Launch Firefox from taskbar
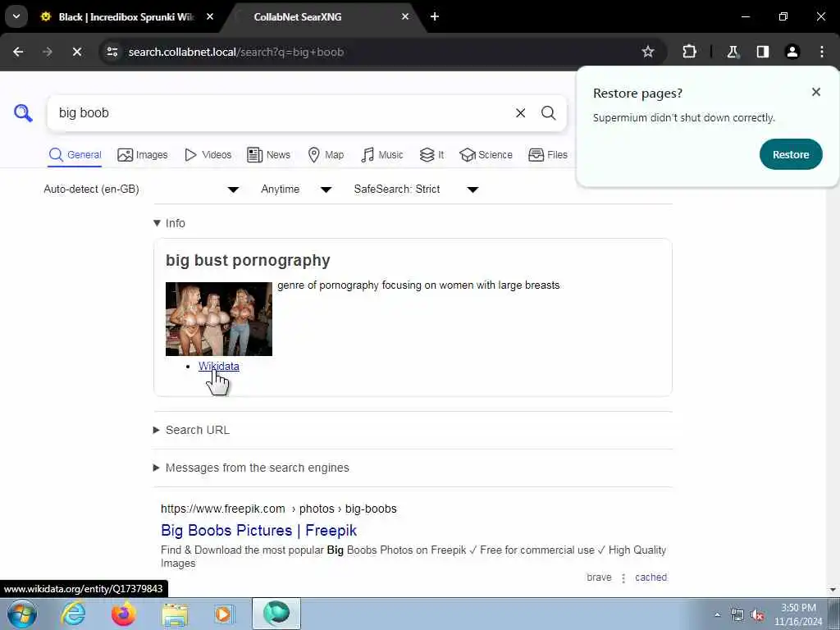This screenshot has height=630, width=840. [124, 614]
